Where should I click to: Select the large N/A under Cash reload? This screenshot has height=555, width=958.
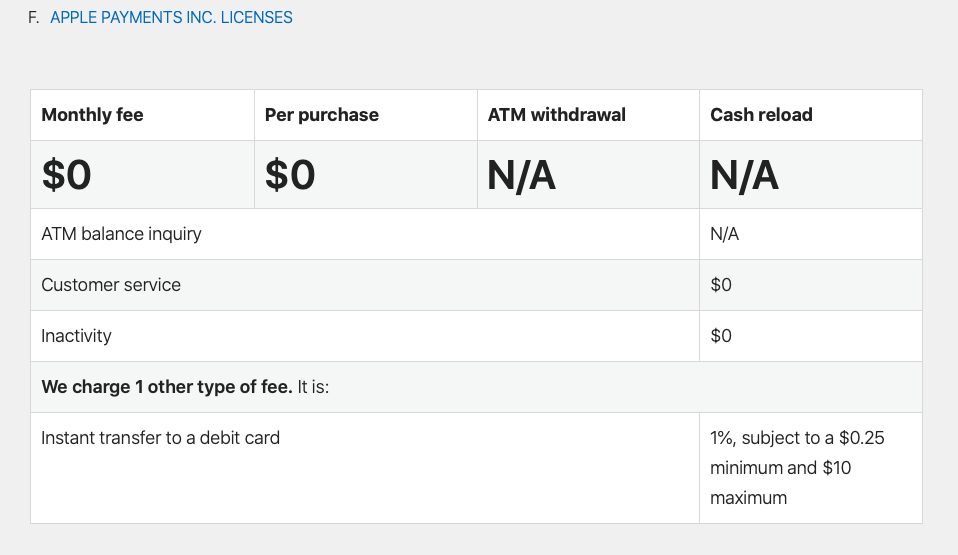744,175
